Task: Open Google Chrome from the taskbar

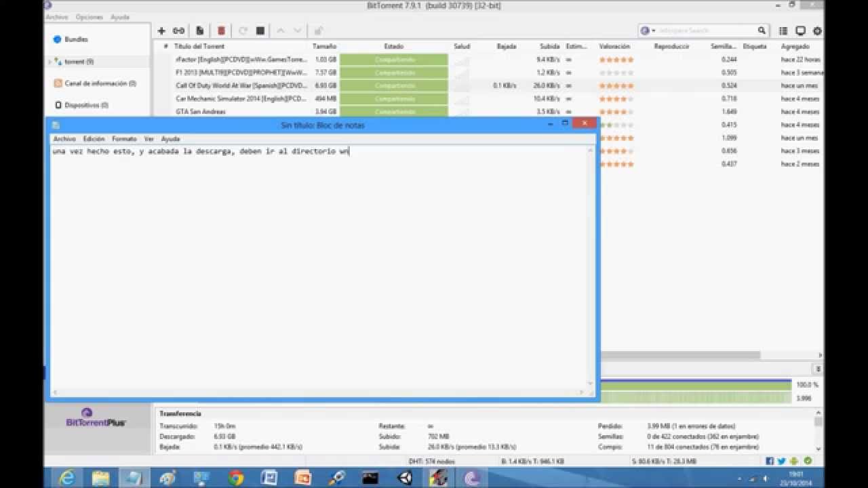Action: pyautogui.click(x=235, y=478)
